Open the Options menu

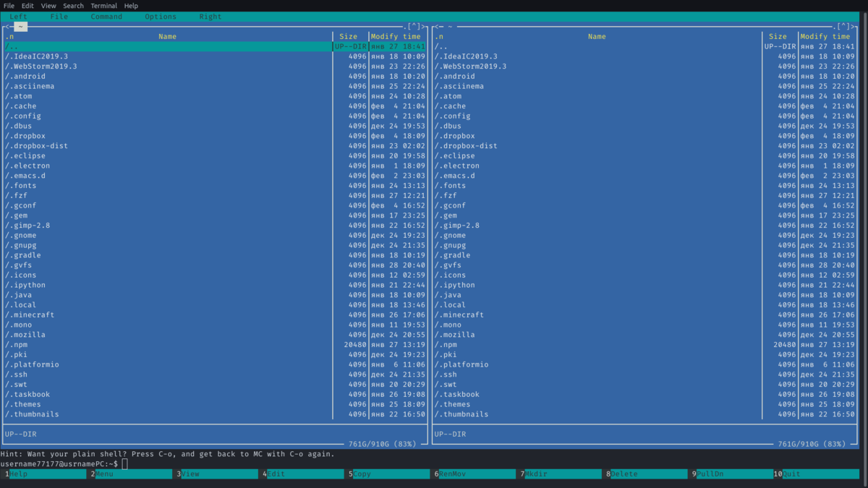161,17
